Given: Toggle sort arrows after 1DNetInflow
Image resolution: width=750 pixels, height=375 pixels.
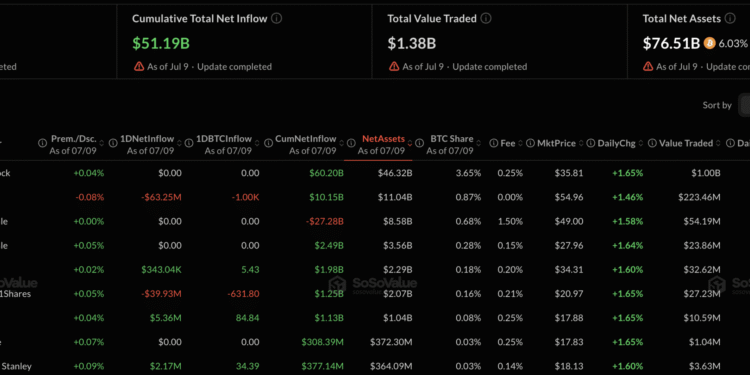Looking at the screenshot, I should click(x=179, y=143).
